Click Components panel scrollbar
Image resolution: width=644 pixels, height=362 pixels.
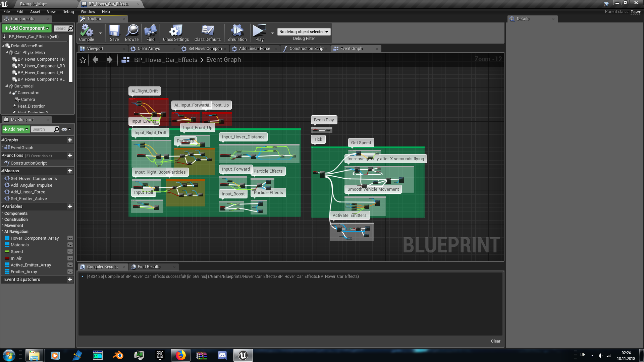pyautogui.click(x=71, y=59)
